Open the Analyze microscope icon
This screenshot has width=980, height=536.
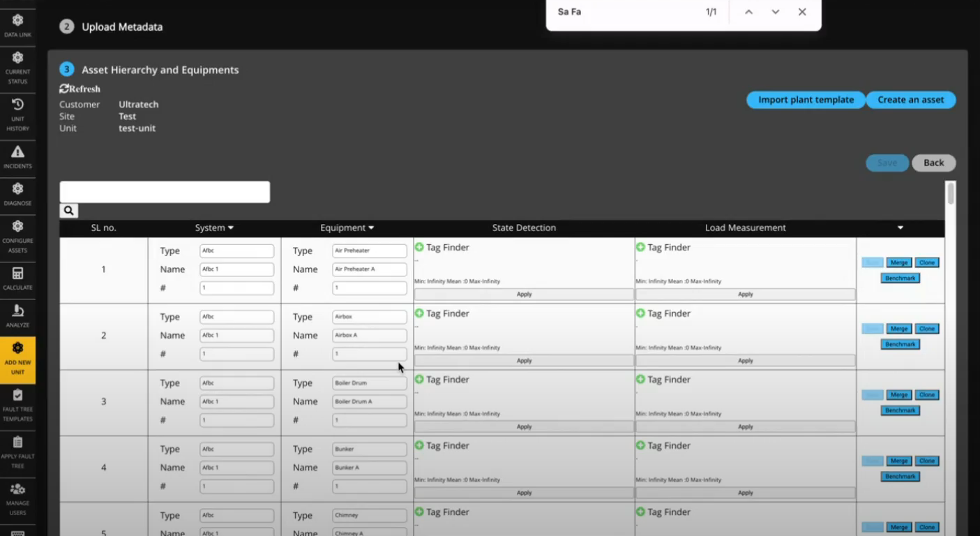(x=17, y=315)
